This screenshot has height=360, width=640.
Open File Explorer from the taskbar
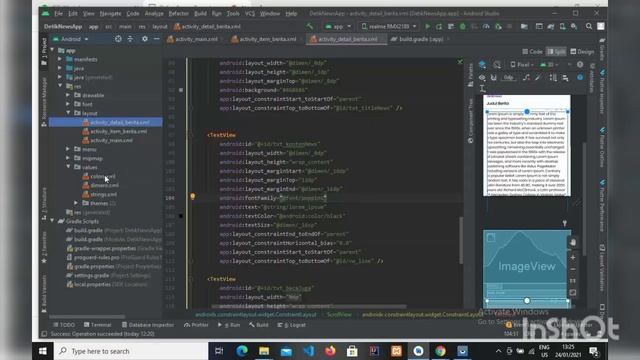[264, 351]
